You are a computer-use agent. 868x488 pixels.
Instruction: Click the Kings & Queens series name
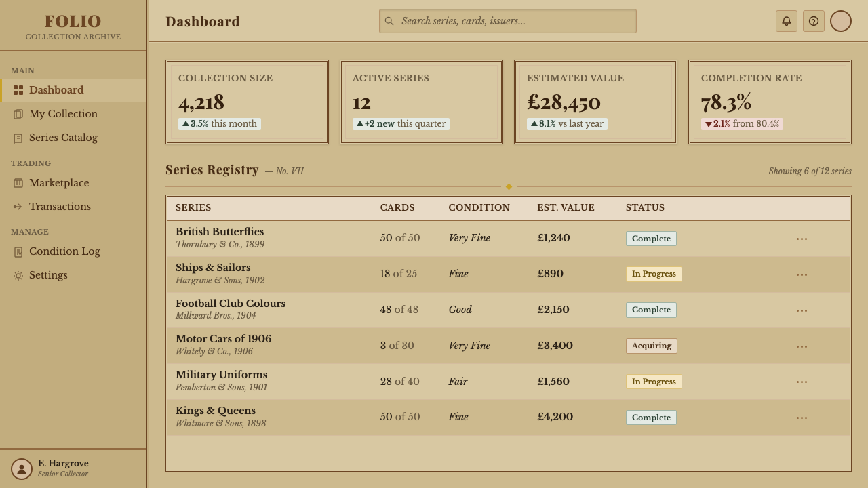216,411
